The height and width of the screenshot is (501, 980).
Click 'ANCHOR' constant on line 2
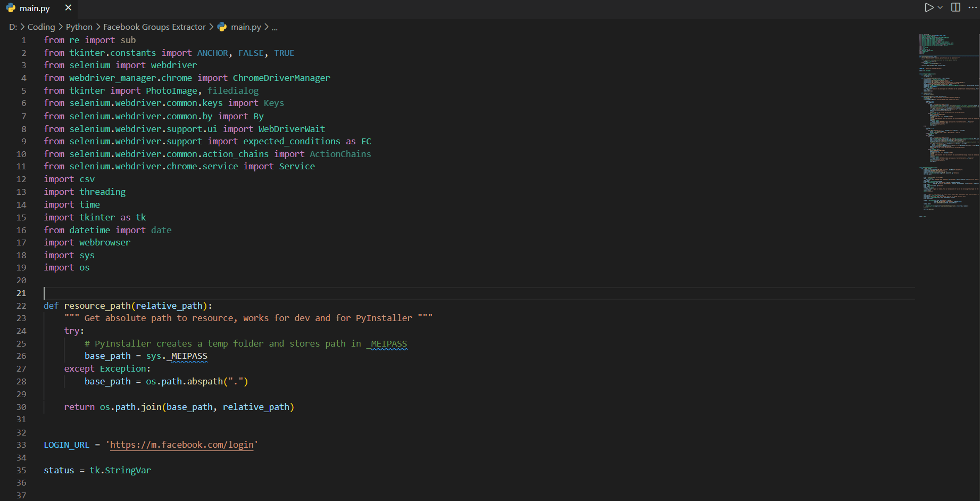pos(212,53)
